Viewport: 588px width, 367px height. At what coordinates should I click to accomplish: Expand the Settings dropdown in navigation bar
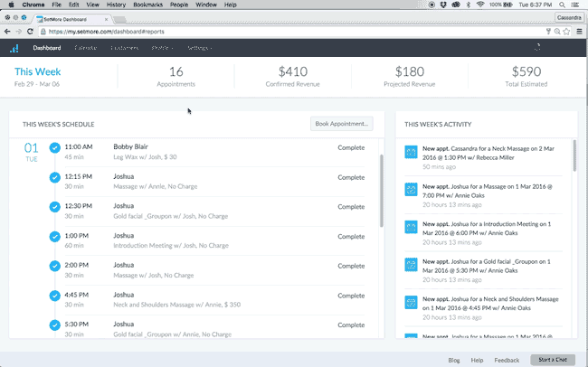(199, 48)
